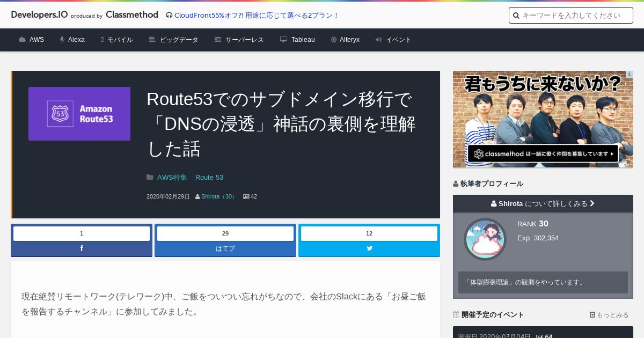Click the article title about Route53 subdomain migration
This screenshot has width=644, height=338.
281,124
